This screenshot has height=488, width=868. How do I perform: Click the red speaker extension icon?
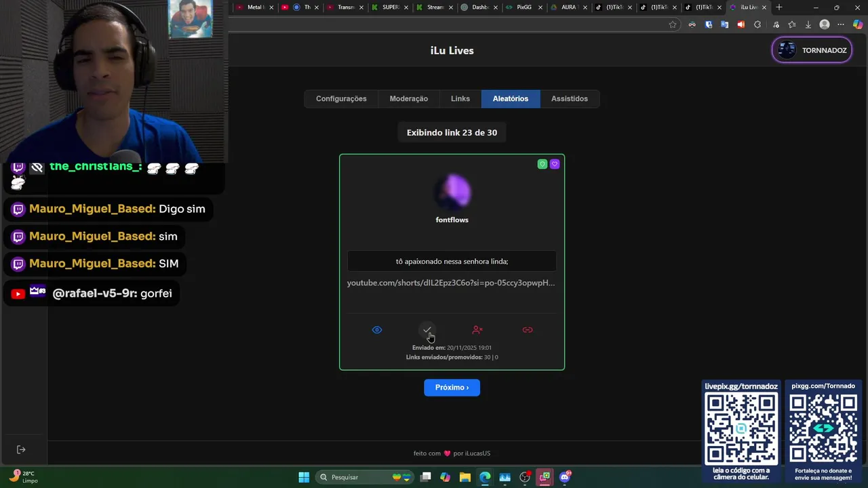[741, 24]
